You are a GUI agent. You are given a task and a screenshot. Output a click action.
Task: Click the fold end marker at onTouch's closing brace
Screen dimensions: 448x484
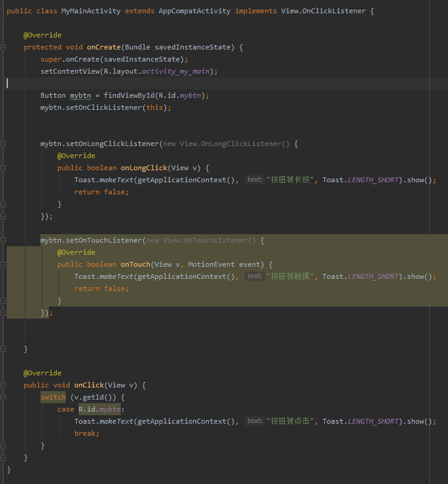4,301
